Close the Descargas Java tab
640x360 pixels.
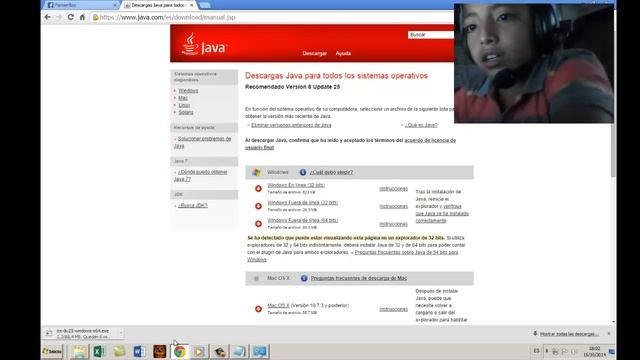tap(192, 5)
